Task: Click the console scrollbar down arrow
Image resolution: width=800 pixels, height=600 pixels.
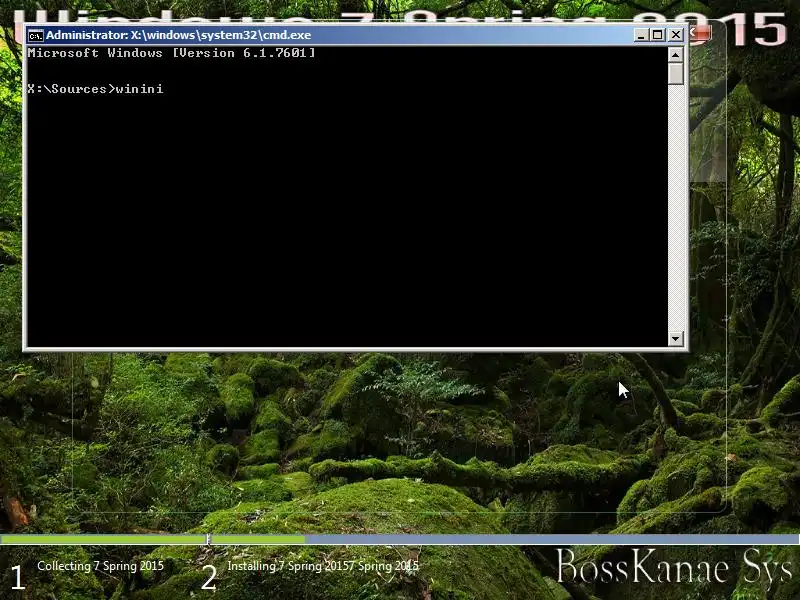Action: (676, 338)
